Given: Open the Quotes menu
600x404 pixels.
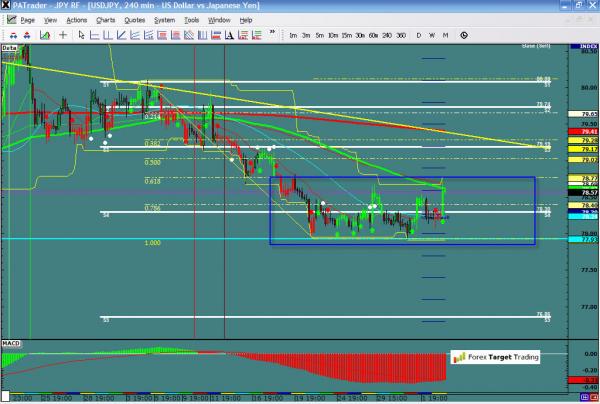Looking at the screenshot, I should click(x=135, y=20).
